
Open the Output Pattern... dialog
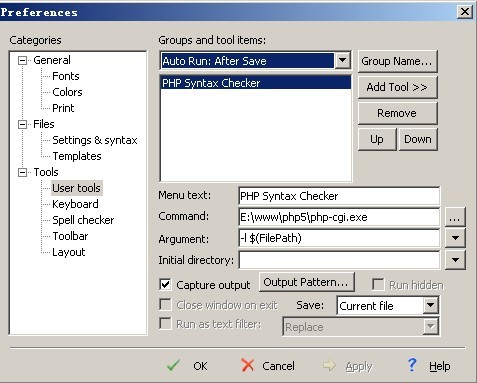point(306,282)
